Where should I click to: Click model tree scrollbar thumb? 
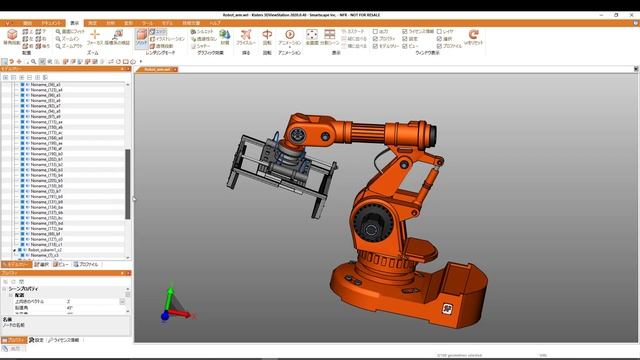(x=128, y=184)
